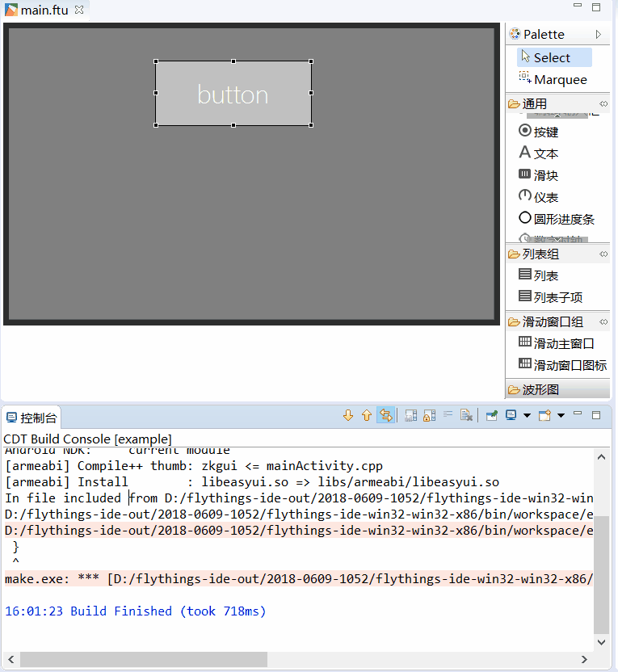Open the Display Selected Console dropdown arrow
618x672 pixels.
click(x=528, y=415)
